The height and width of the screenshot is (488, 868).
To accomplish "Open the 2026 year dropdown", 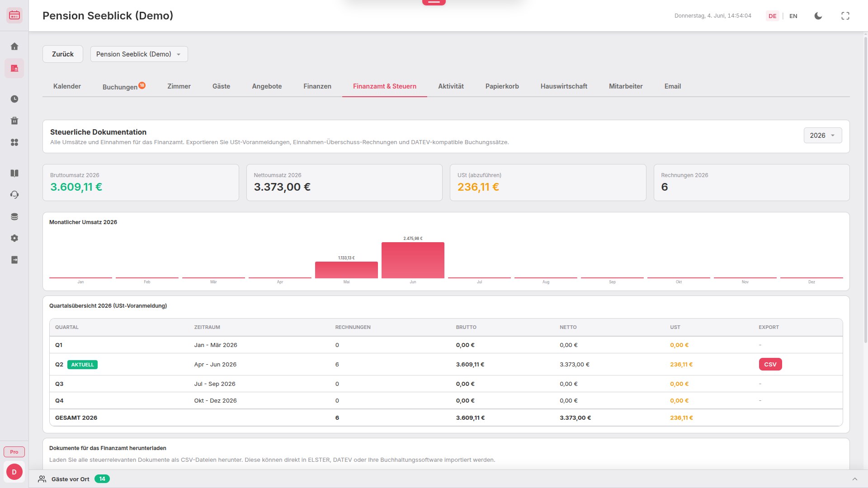I will click(823, 136).
